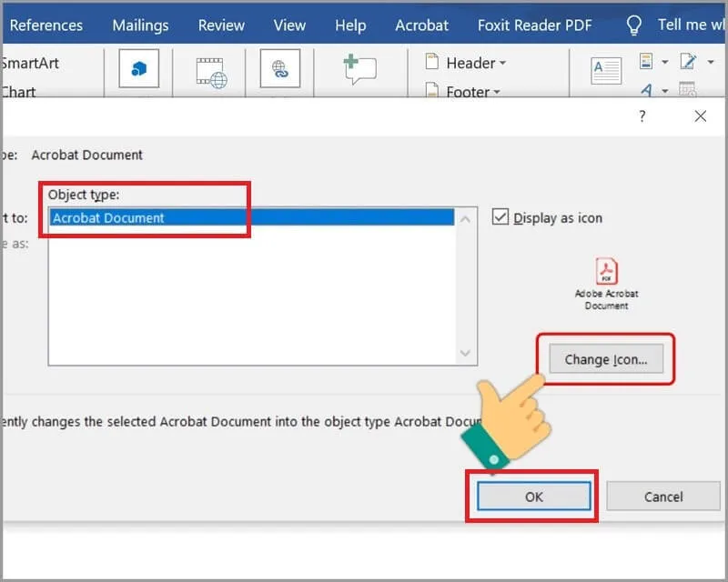Click the Online Video ribbon icon
The image size is (728, 582).
[x=212, y=73]
